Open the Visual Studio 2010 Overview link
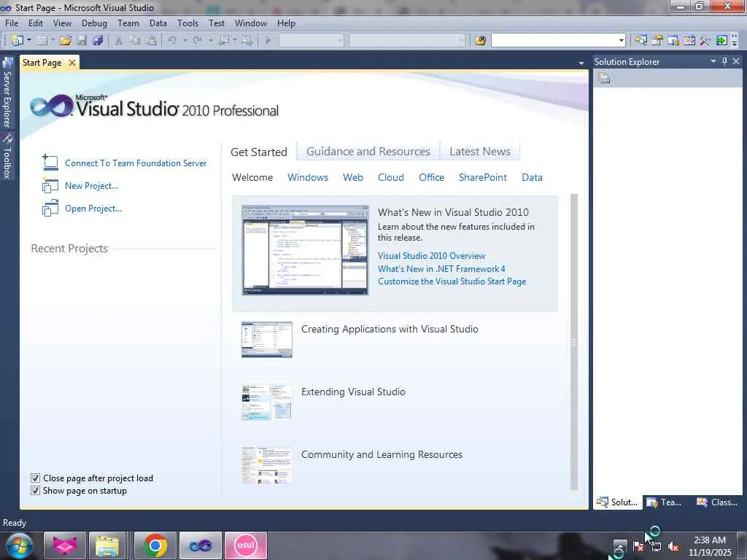This screenshot has height=560, width=747. point(432,256)
